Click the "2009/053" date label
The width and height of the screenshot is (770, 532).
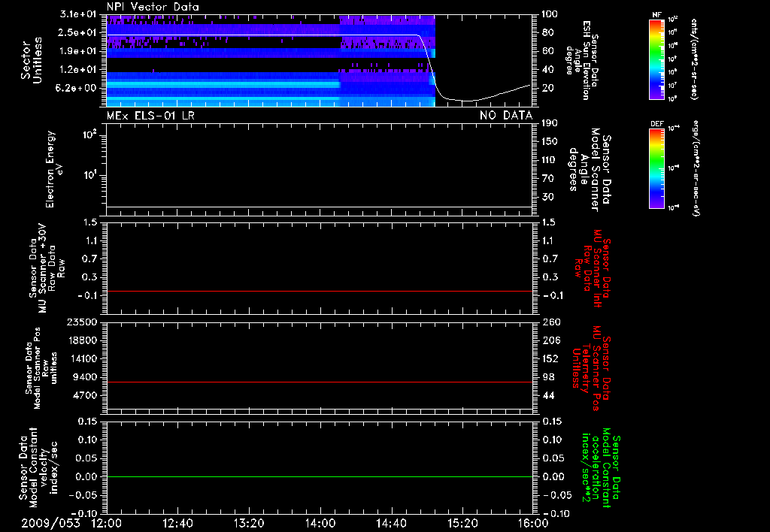(x=50, y=523)
